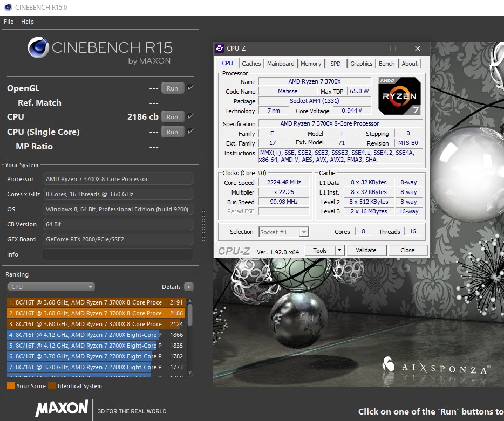Click the CB Version field showing 64 Bit
Image resolution: width=504 pixels, height=421 pixels.
118,224
